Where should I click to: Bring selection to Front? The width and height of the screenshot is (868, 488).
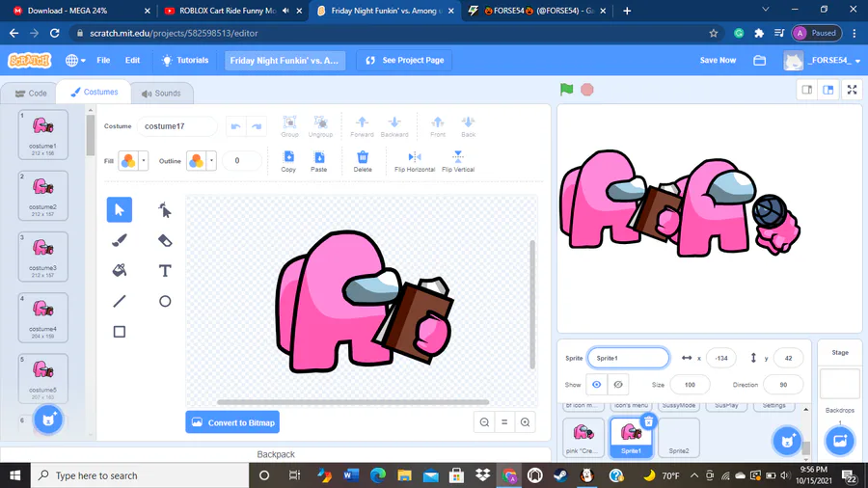tap(437, 126)
